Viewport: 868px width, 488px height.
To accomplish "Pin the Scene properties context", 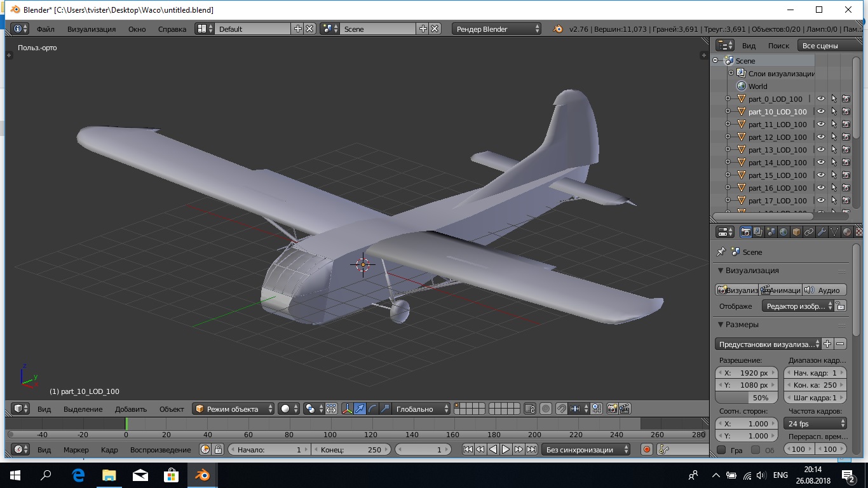I will click(721, 252).
